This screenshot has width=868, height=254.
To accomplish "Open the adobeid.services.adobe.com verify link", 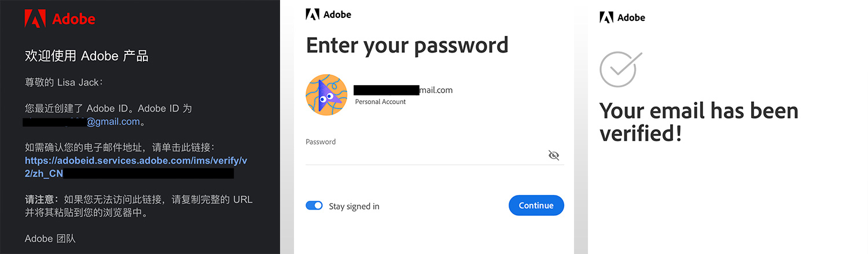I will (x=136, y=167).
